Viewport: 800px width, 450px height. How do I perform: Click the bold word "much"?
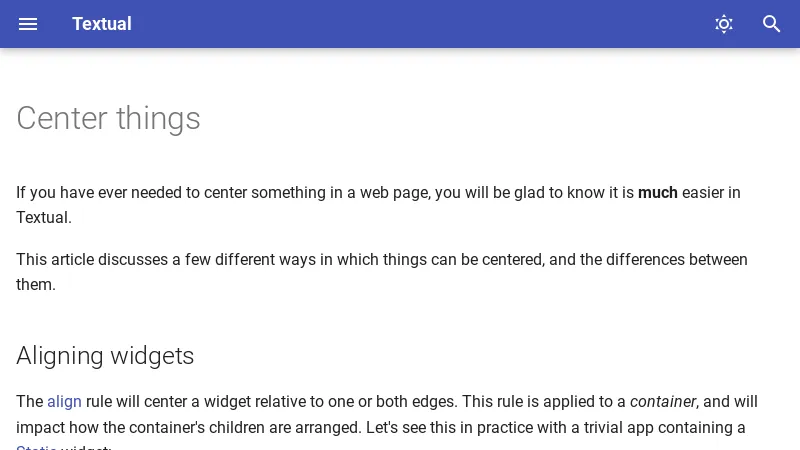pos(658,193)
